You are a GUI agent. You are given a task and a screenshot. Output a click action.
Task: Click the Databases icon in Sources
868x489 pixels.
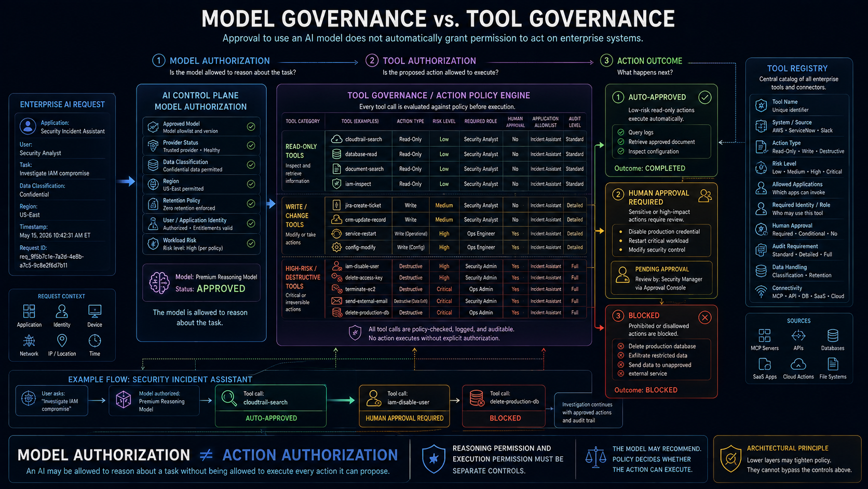833,335
